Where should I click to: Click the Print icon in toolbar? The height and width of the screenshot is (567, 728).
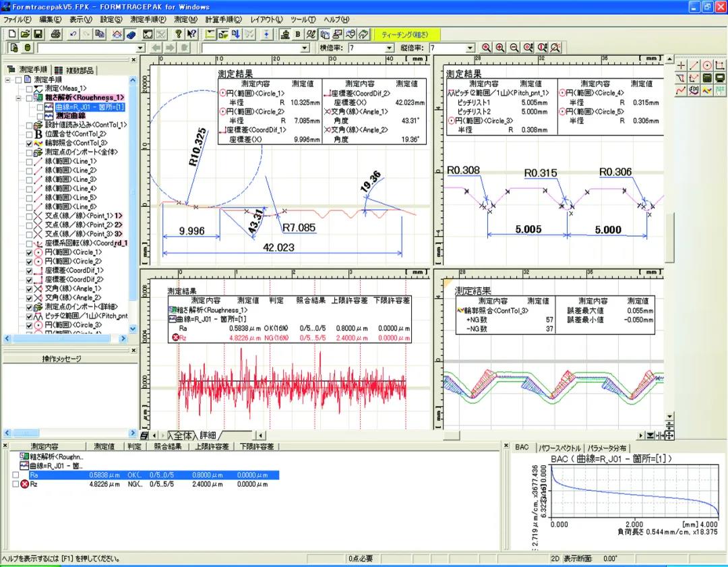tap(55, 34)
